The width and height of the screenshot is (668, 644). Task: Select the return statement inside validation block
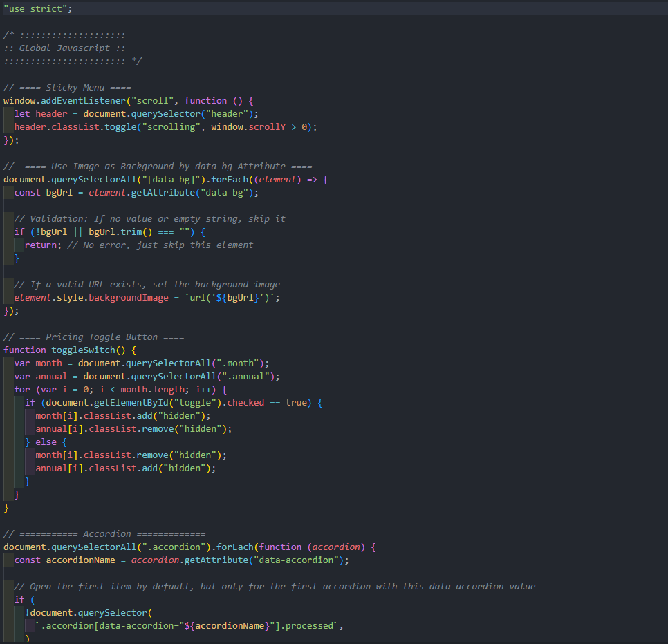38,245
